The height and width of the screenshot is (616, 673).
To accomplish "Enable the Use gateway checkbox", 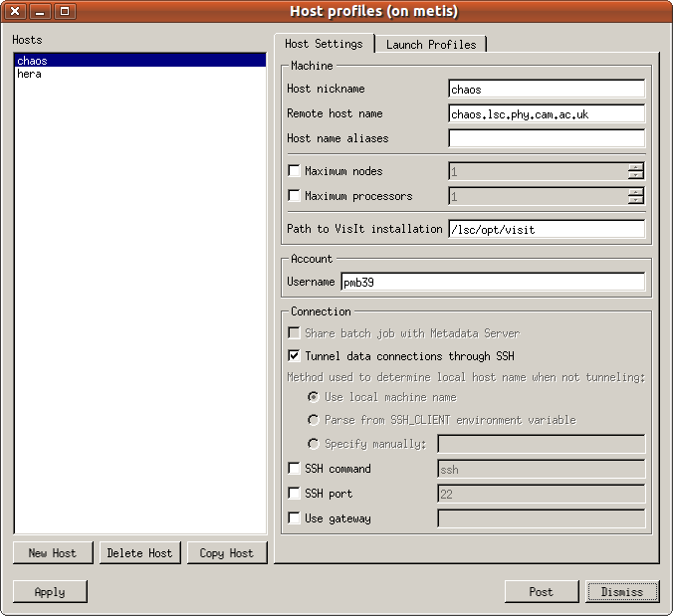I will (294, 518).
